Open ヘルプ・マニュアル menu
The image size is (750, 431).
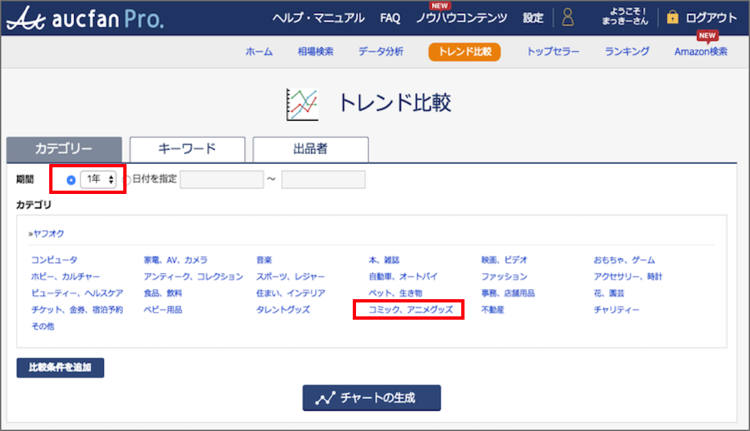(319, 18)
